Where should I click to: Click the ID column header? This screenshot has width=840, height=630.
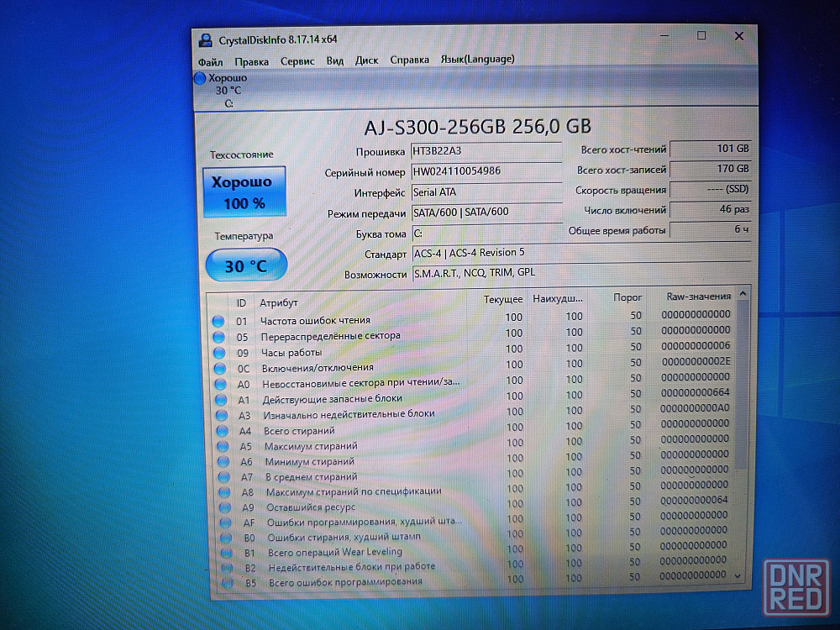click(x=242, y=303)
